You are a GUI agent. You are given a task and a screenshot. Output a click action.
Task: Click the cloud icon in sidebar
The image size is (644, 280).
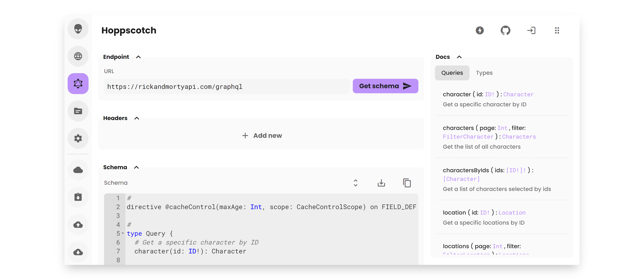coord(78,170)
